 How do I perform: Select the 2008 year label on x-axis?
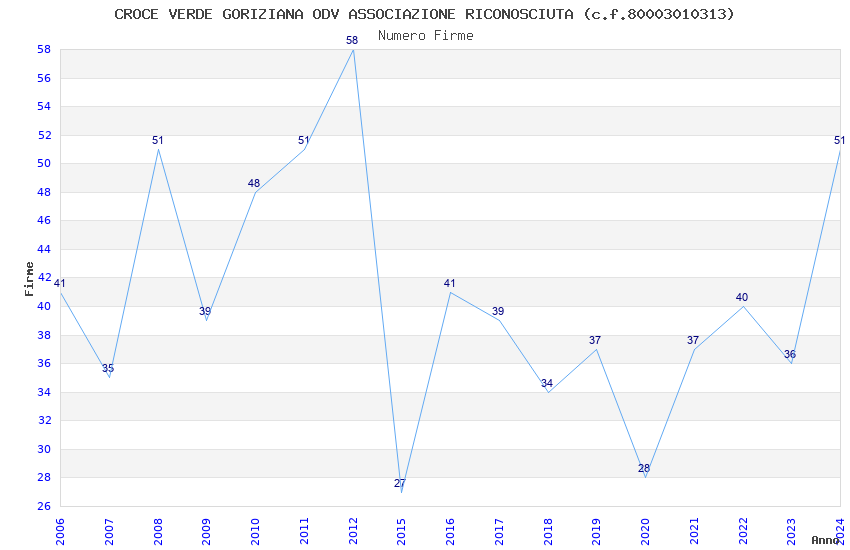pos(158,531)
